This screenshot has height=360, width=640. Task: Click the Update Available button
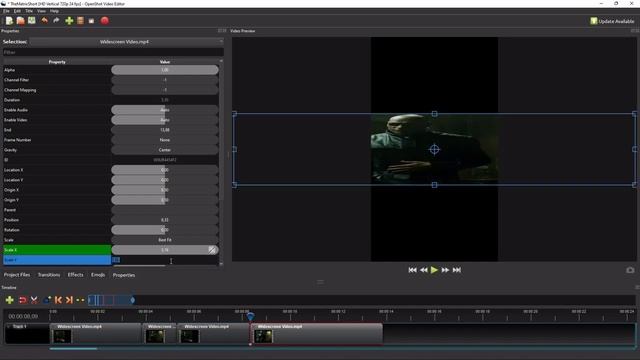point(612,21)
